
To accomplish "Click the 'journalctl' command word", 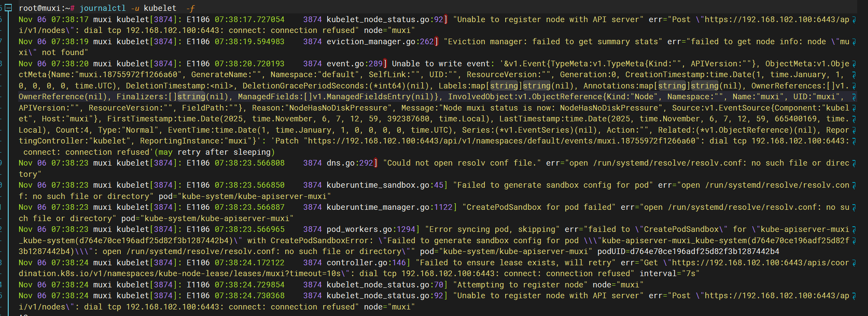I will pos(103,8).
